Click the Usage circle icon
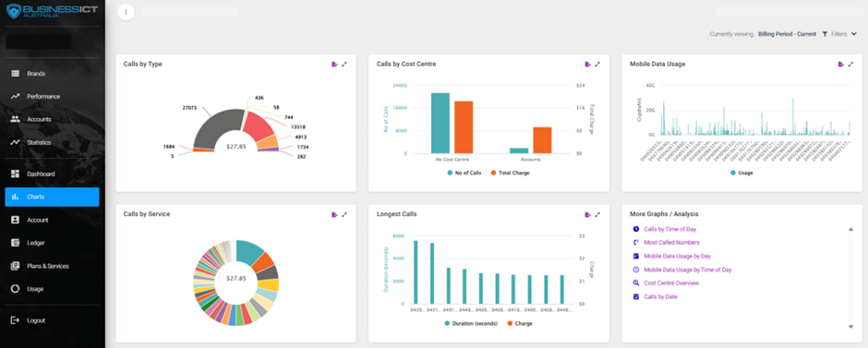Image resolution: width=868 pixels, height=348 pixels. pos(16,289)
